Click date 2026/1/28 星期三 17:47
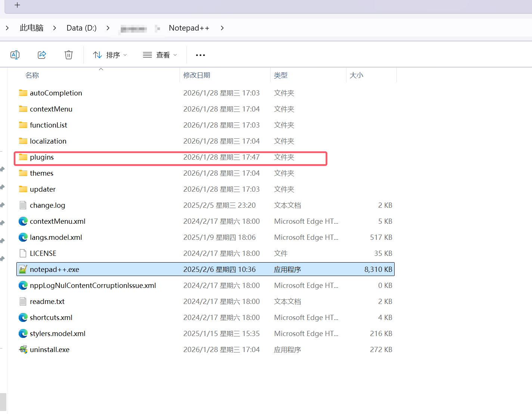 click(221, 157)
